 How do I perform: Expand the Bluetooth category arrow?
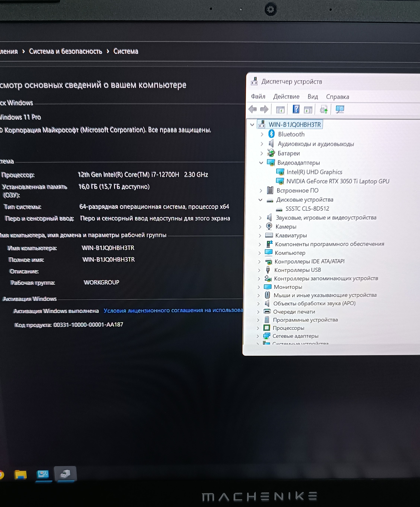262,134
